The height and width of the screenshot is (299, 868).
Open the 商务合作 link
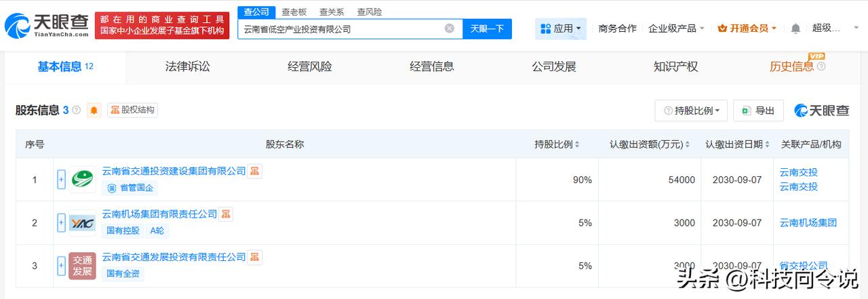[x=617, y=28]
